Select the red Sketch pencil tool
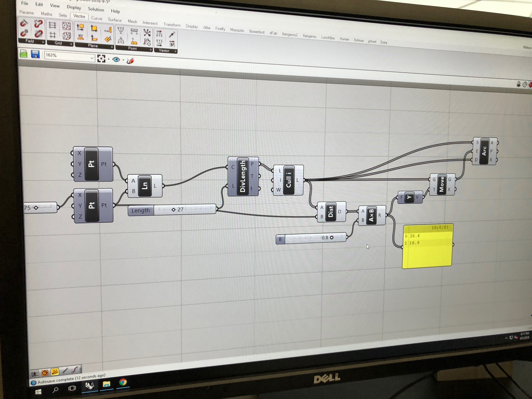This screenshot has height=399, width=532. click(x=130, y=61)
